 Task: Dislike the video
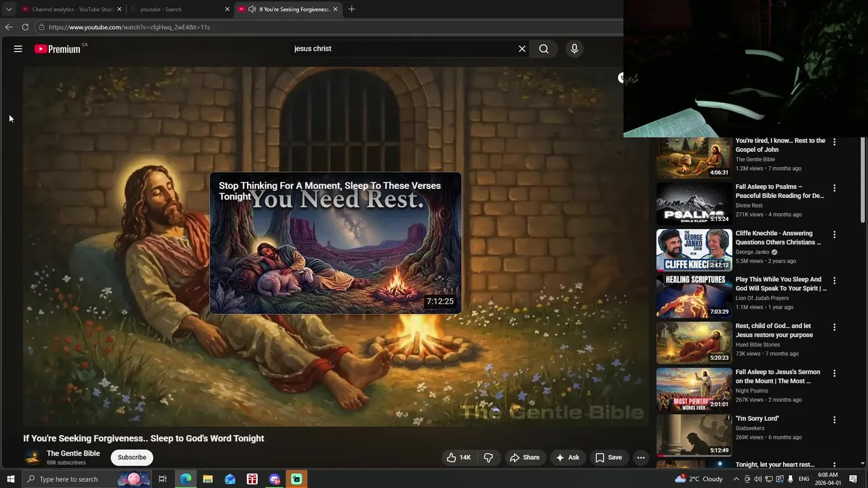488,457
